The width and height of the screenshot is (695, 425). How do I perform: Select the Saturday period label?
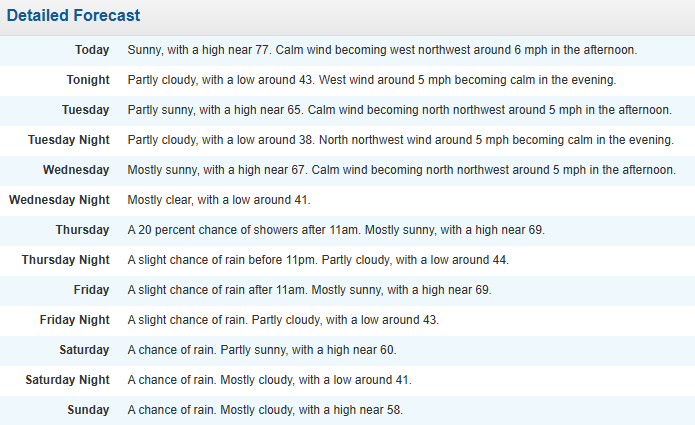(x=84, y=350)
